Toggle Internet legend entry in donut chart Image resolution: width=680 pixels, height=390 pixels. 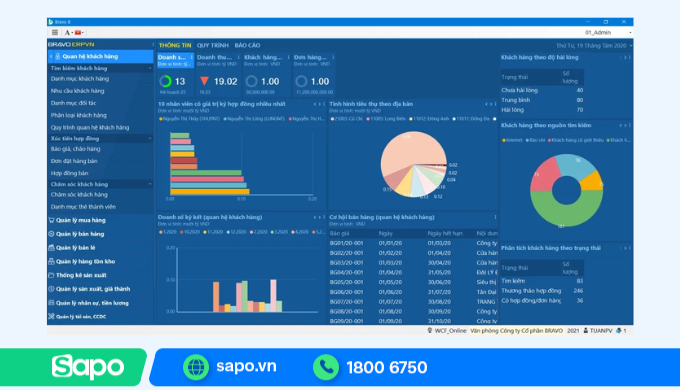[x=512, y=140]
